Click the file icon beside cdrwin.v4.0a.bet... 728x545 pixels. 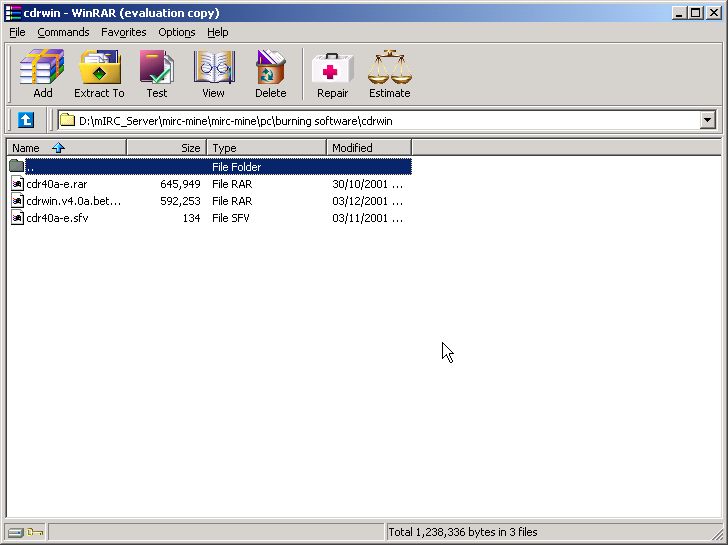click(17, 201)
